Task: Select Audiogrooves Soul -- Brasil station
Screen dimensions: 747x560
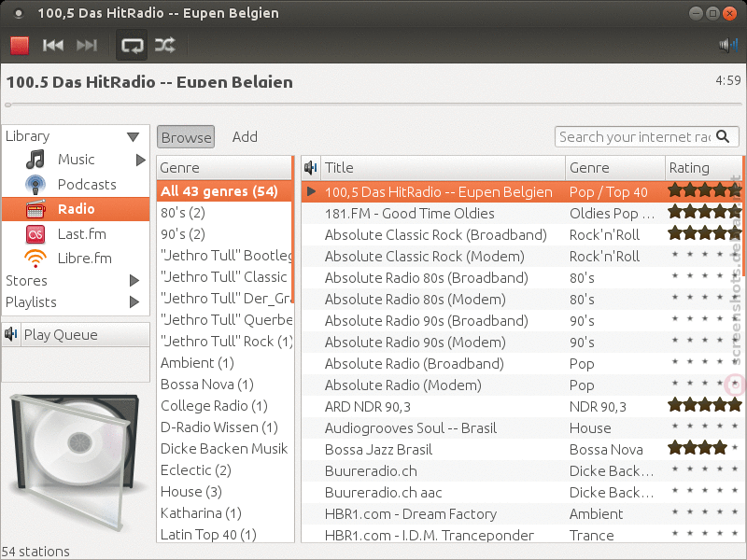Action: [x=522, y=427]
